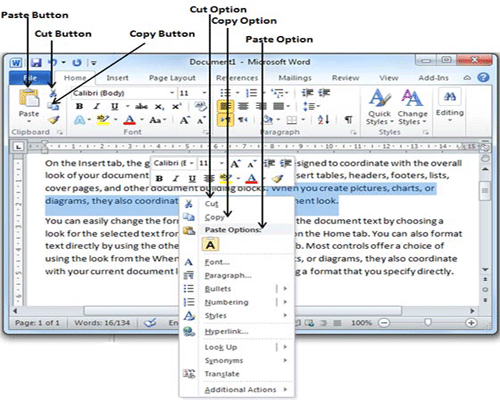The image size is (500, 400).
Task: Click the vertical scrollbar down arrow
Action: [x=485, y=269]
